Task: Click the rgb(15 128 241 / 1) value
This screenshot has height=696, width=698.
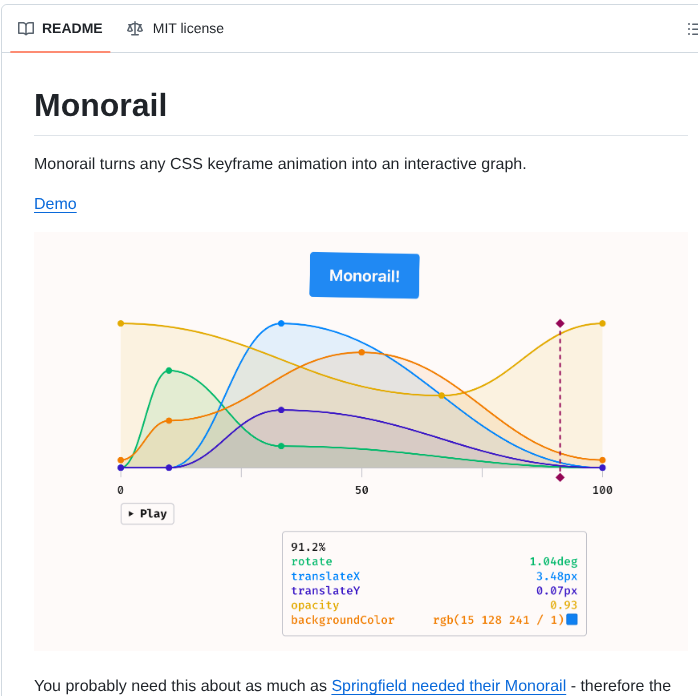Action: pyautogui.click(x=499, y=620)
